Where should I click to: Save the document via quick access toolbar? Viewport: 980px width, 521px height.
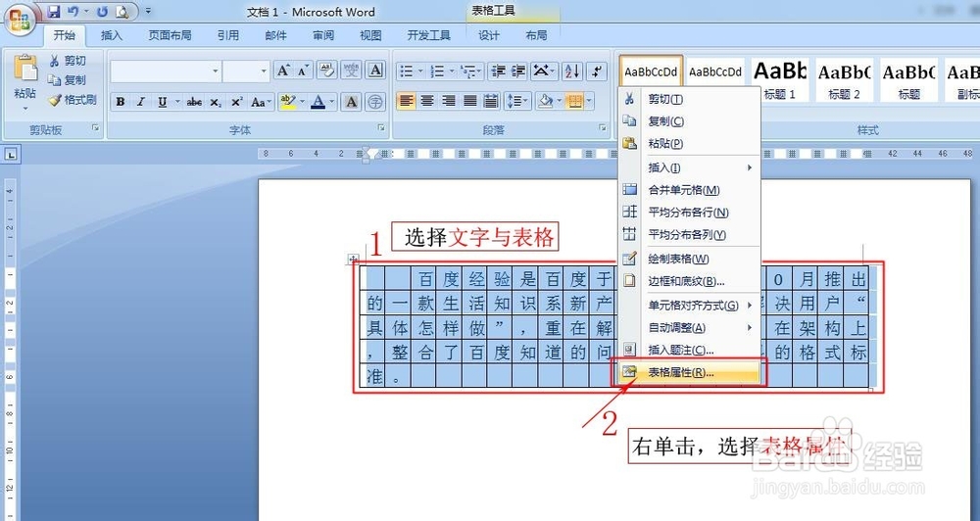pyautogui.click(x=54, y=11)
